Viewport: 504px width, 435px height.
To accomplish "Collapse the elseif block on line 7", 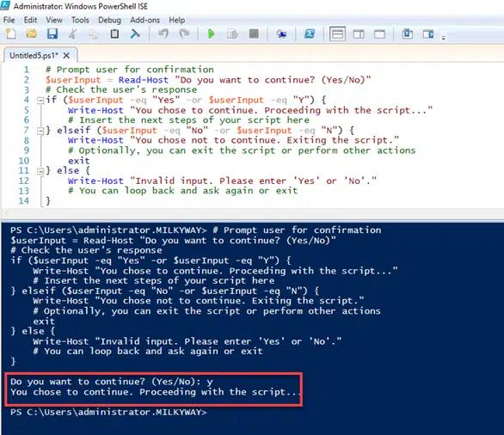I will click(x=40, y=131).
